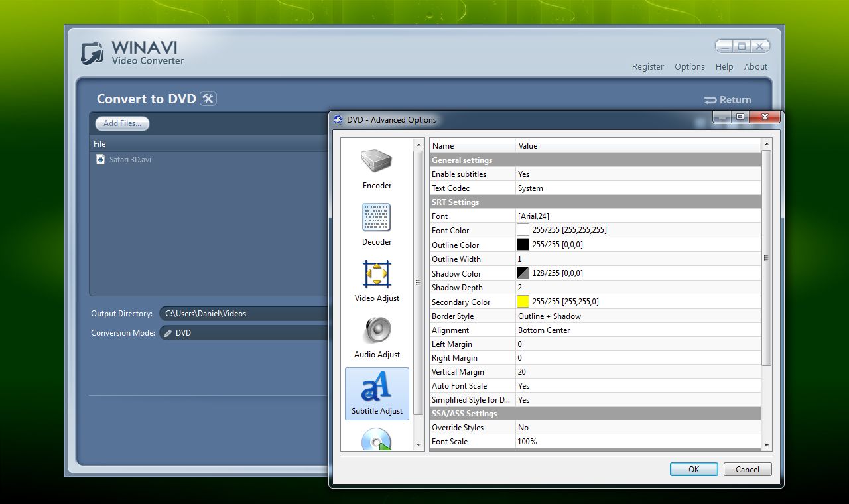This screenshot has width=849, height=504.
Task: Edit the Shadow Depth value
Action: (638, 288)
